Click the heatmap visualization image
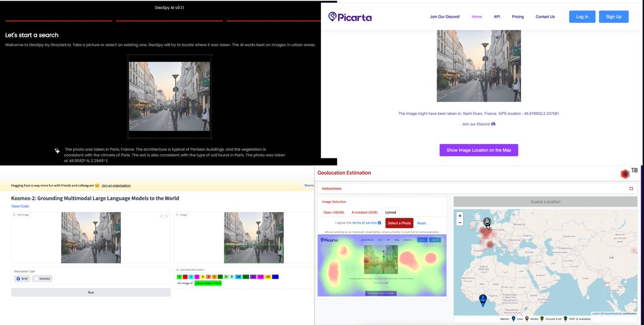The width and height of the screenshot is (644, 325). coord(382,265)
